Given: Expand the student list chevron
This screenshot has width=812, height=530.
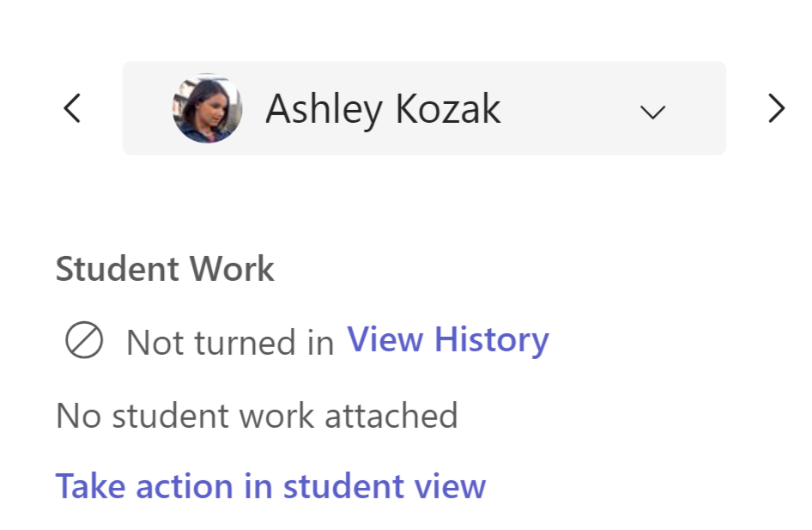Looking at the screenshot, I should [653, 111].
